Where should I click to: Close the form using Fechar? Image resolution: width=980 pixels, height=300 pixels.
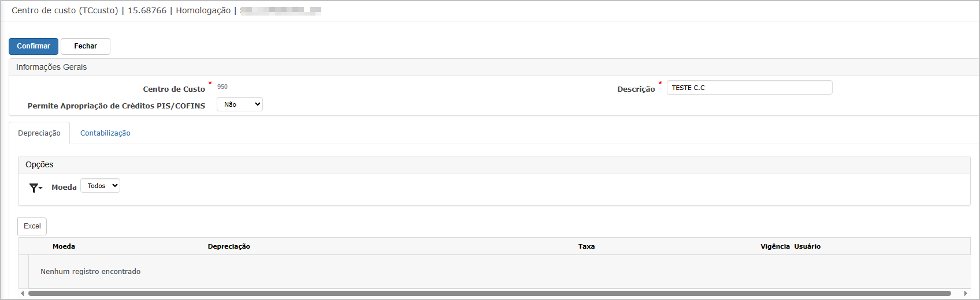(x=86, y=46)
